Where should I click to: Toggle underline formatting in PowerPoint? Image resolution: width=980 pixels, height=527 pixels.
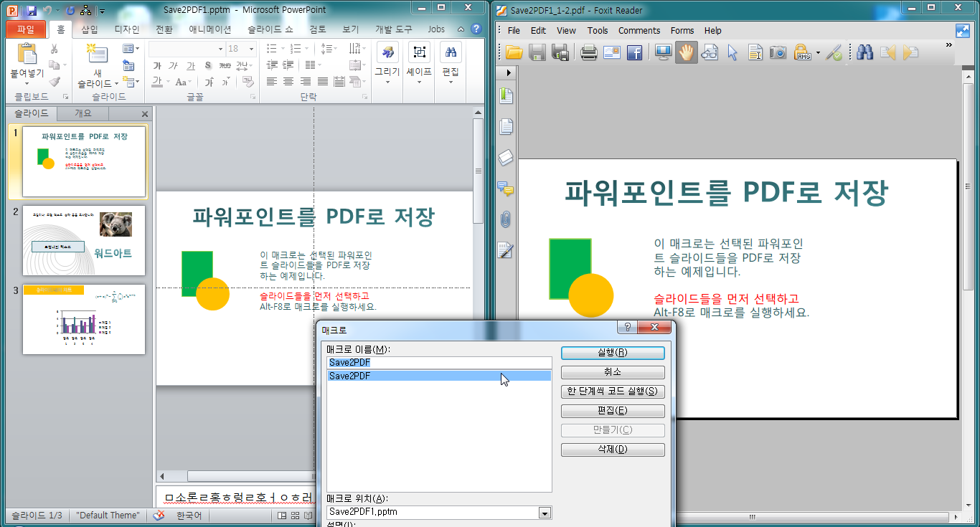[x=189, y=66]
